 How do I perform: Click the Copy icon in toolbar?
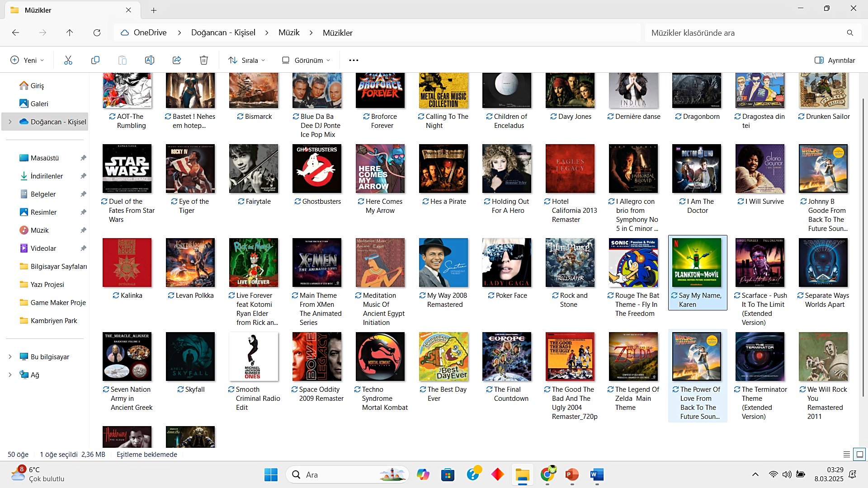click(x=95, y=60)
